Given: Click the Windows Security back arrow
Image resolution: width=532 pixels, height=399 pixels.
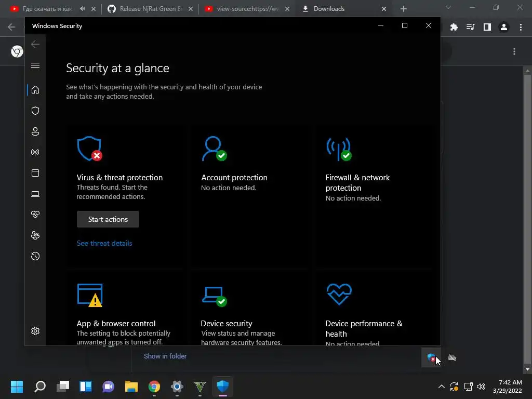Looking at the screenshot, I should tap(35, 44).
